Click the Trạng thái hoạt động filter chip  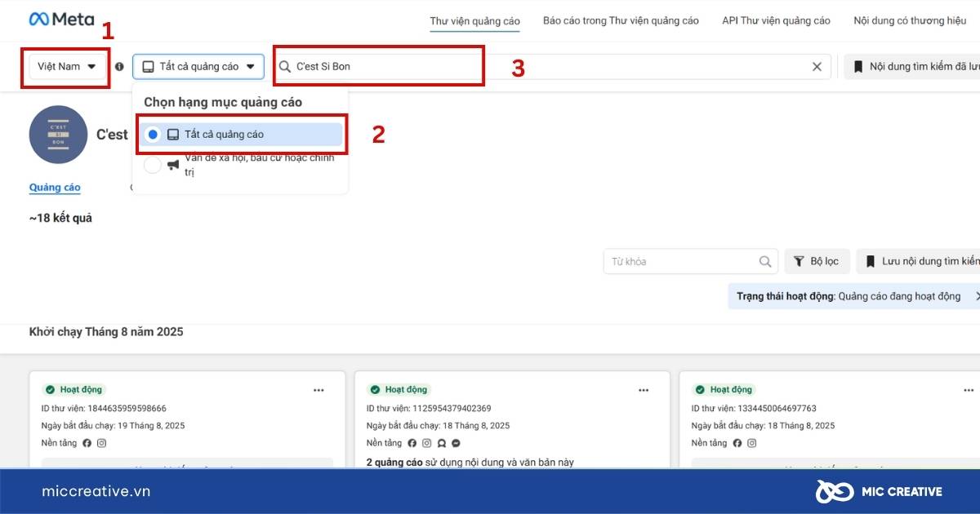click(853, 296)
